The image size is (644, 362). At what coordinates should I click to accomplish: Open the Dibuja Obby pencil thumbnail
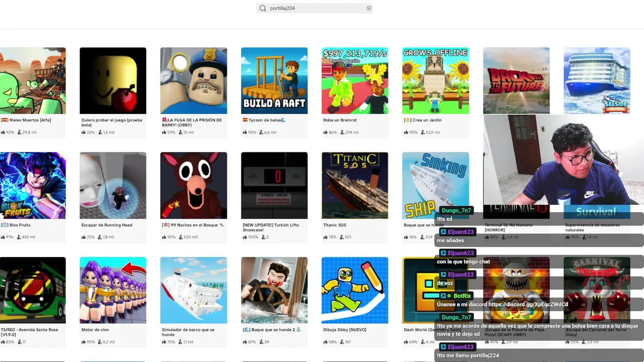click(x=355, y=290)
